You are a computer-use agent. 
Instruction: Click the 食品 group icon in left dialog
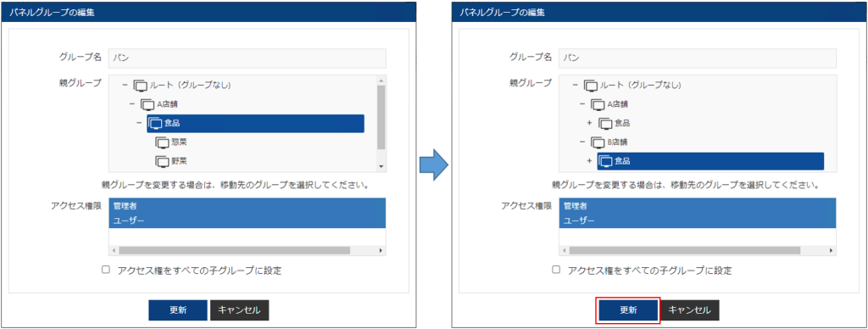156,124
